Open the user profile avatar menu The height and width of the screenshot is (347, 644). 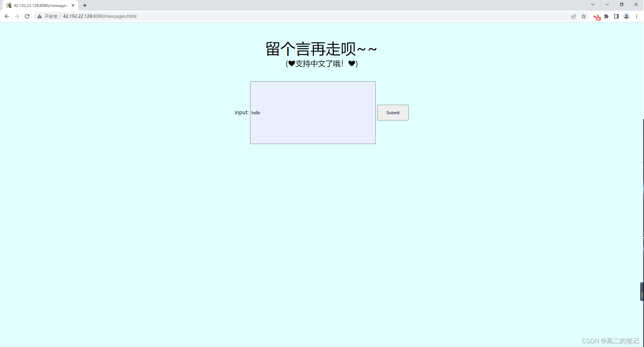[x=626, y=16]
